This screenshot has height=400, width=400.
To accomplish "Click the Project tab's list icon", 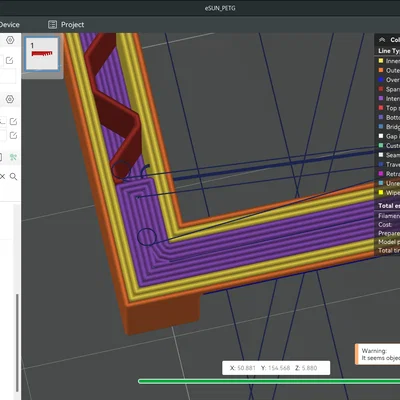I will [x=52, y=25].
